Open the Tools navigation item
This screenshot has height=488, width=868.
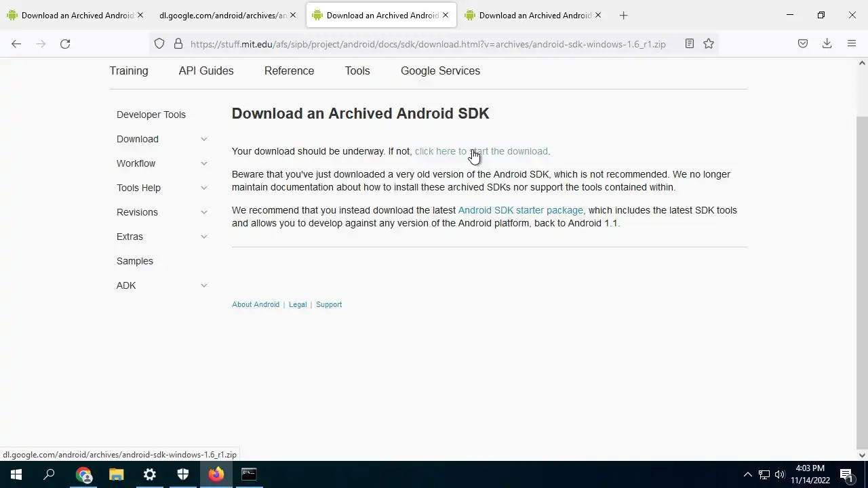tap(357, 70)
